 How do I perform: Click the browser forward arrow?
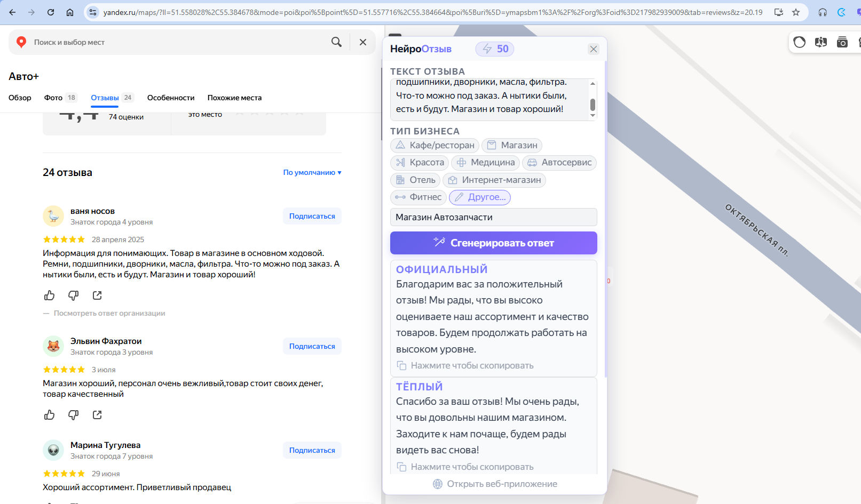click(x=31, y=12)
